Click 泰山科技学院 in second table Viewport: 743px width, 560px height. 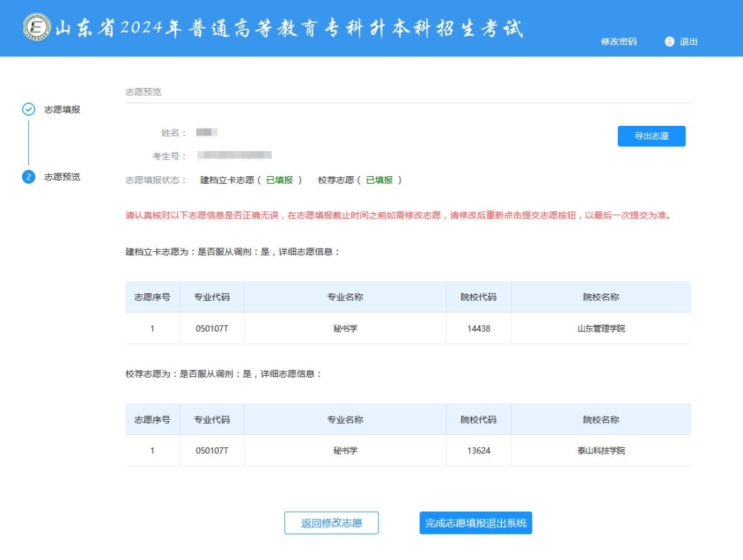click(601, 451)
